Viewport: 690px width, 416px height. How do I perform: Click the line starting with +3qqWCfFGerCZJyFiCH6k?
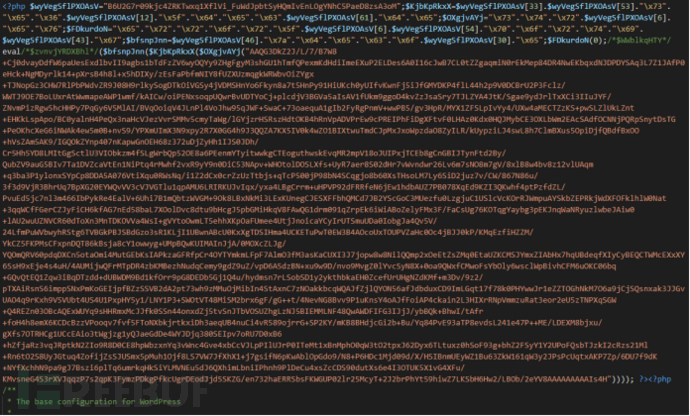tap(318, 210)
